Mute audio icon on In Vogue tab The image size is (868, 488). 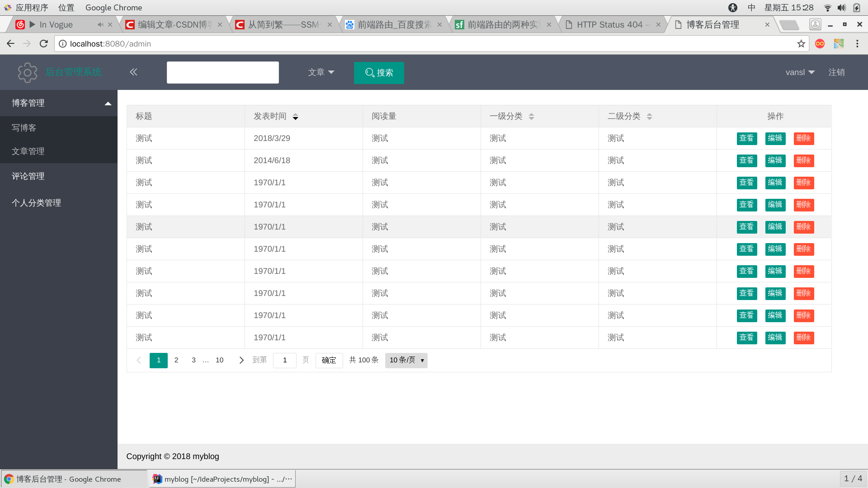100,24
